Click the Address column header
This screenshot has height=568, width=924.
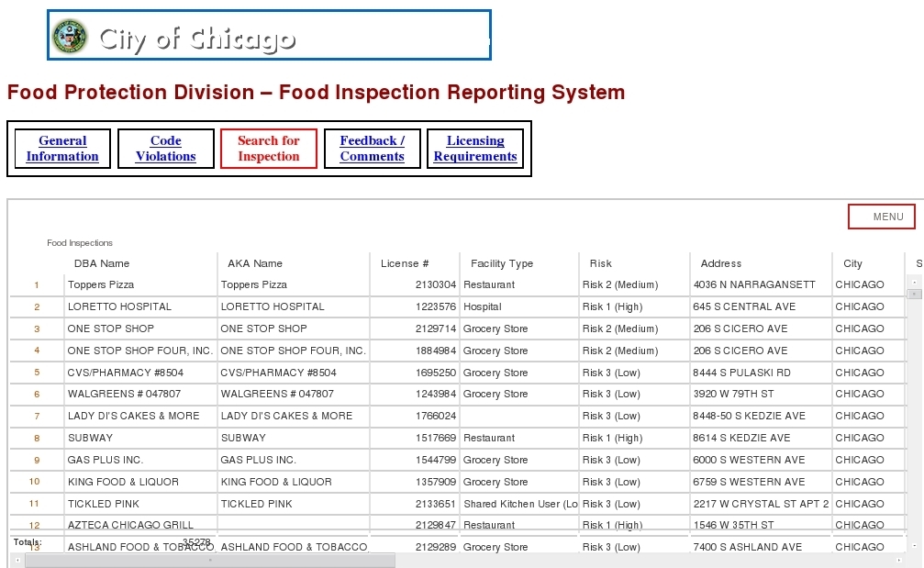[720, 263]
